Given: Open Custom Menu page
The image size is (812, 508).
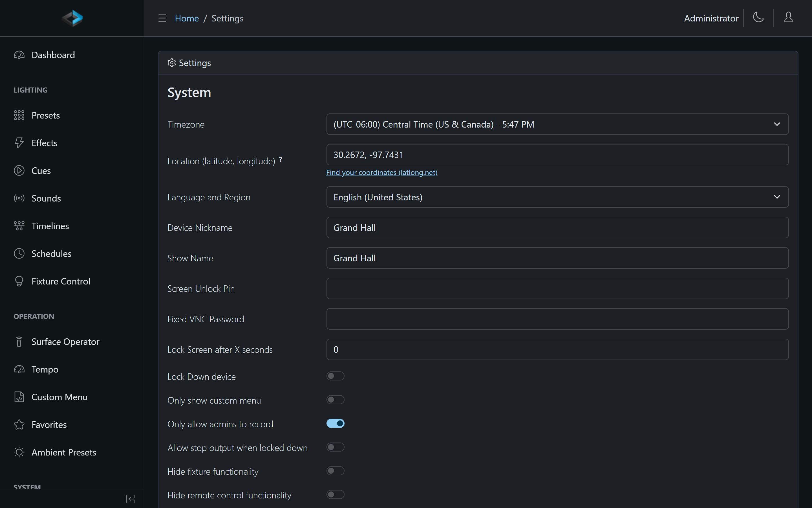Looking at the screenshot, I should pos(59,397).
